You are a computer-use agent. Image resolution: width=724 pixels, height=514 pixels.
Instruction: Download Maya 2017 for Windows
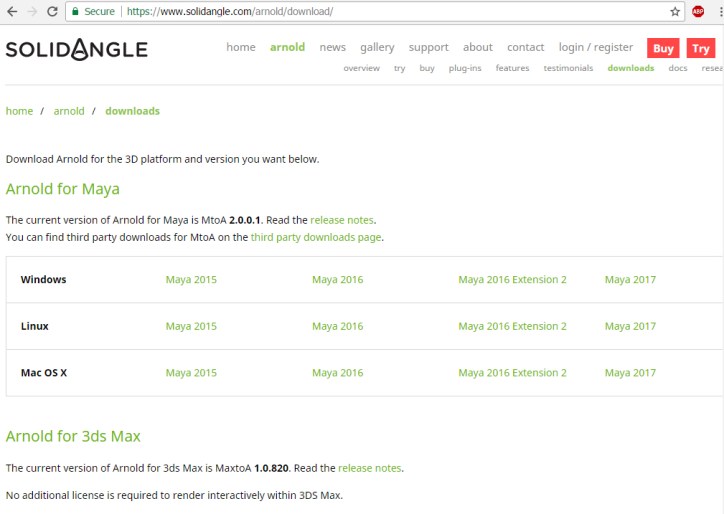pyautogui.click(x=630, y=279)
